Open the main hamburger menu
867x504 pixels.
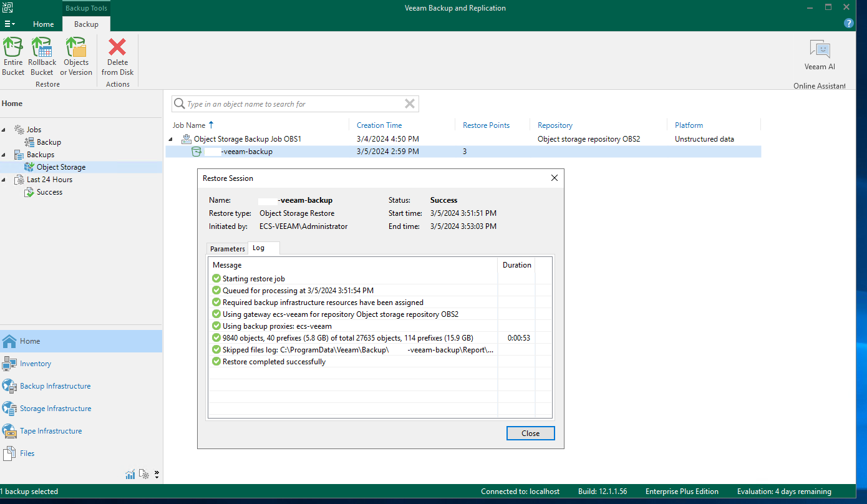(x=10, y=24)
